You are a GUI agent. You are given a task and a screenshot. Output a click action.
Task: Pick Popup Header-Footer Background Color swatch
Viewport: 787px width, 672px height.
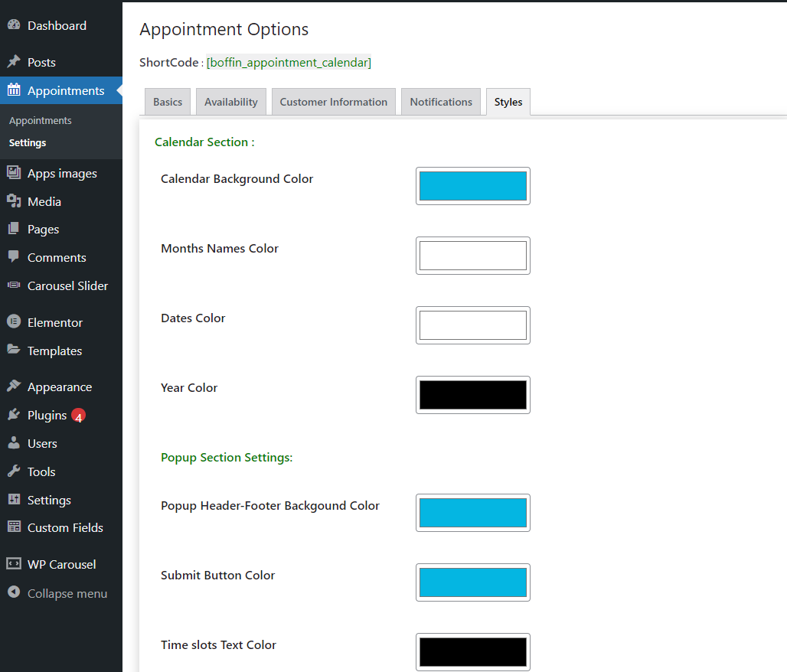[x=473, y=513]
